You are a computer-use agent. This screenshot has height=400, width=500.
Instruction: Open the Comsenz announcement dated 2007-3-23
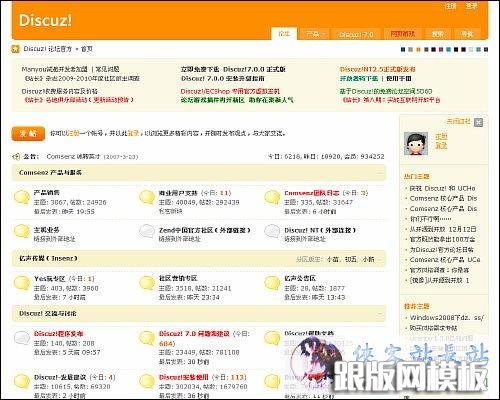tap(73, 156)
